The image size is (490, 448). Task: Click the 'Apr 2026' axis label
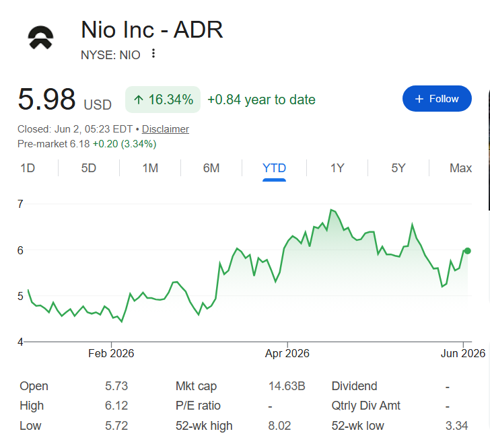click(287, 353)
